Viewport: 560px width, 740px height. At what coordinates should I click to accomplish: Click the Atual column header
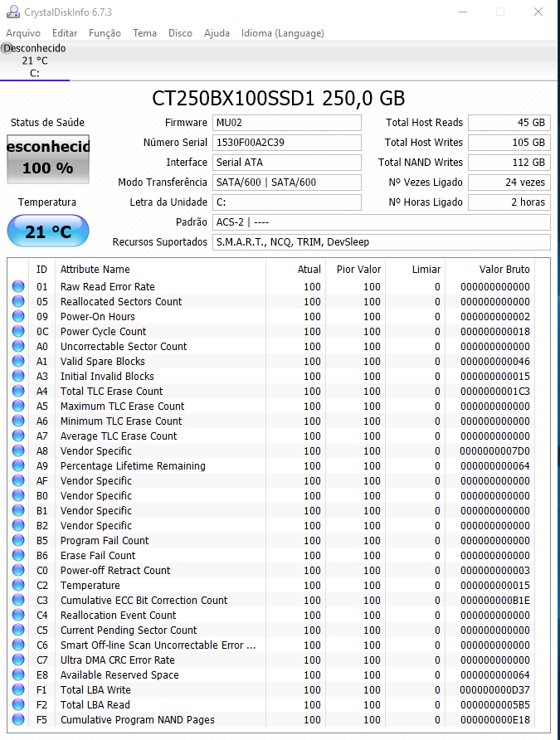pos(295,269)
